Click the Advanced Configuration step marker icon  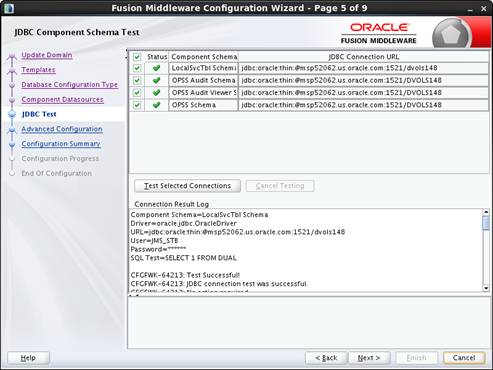[12, 130]
